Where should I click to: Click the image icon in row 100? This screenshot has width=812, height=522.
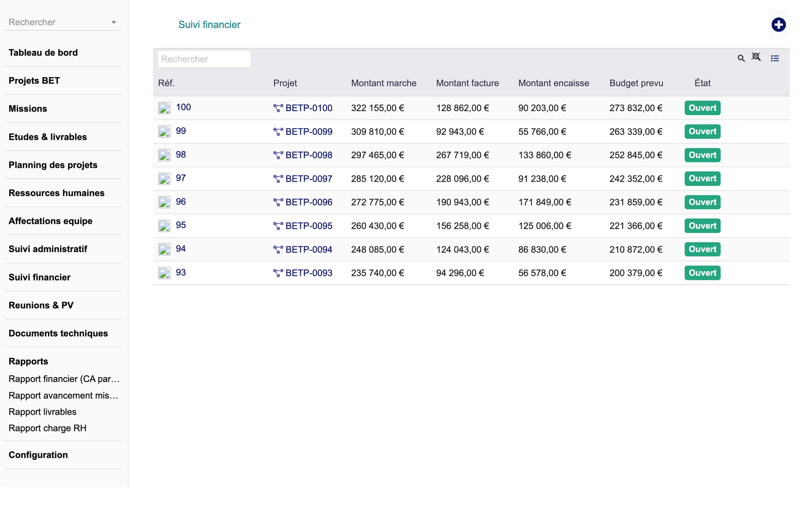(x=164, y=108)
